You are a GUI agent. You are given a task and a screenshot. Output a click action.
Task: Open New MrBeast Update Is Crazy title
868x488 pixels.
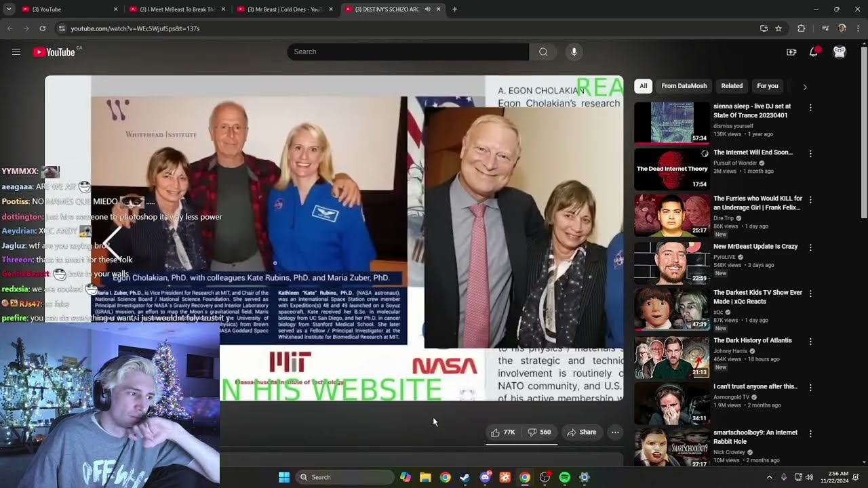(755, 247)
